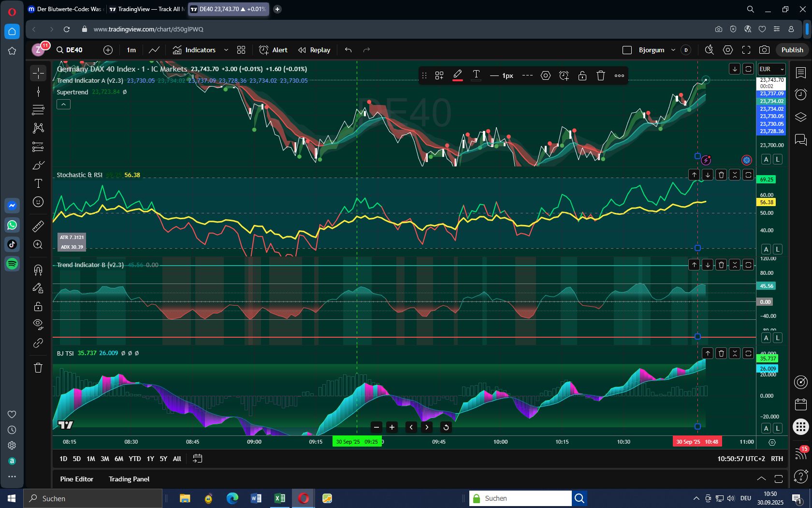812x508 pixels.
Task: Open the Trend Line drawing tool
Action: click(x=38, y=91)
